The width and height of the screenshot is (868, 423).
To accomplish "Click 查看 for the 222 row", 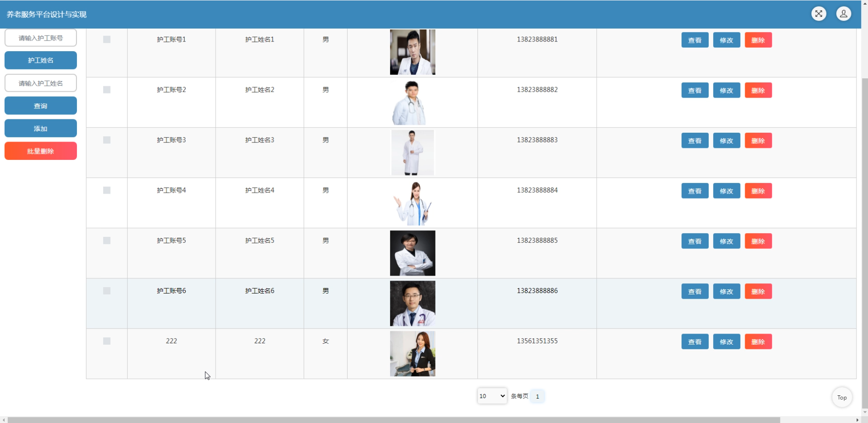I will (695, 341).
